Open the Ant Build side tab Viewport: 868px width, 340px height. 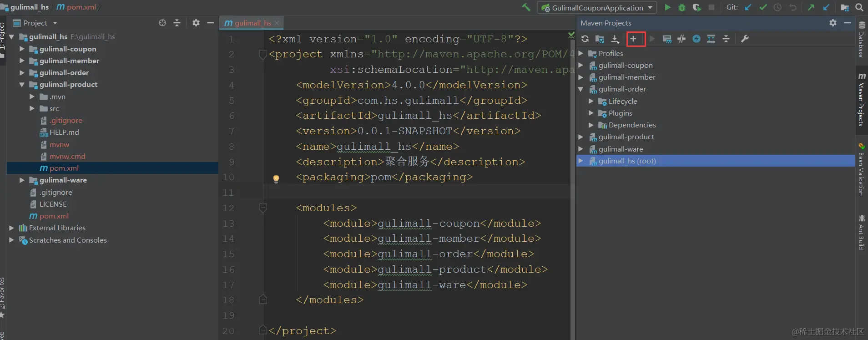pos(861,232)
